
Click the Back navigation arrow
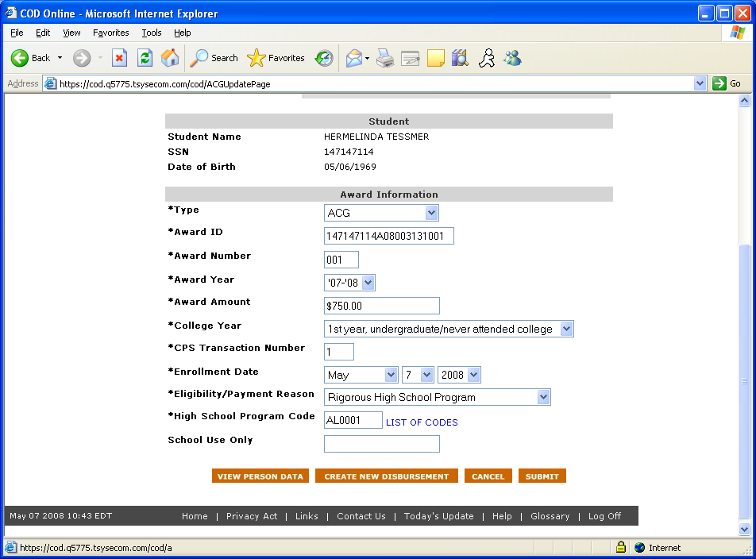[20, 58]
